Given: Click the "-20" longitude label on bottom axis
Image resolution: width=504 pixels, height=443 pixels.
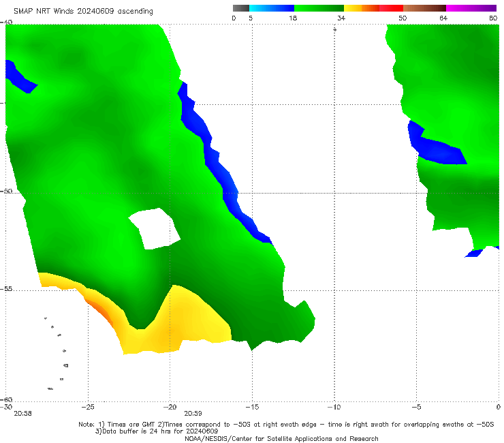Looking at the screenshot, I should click(x=170, y=407).
